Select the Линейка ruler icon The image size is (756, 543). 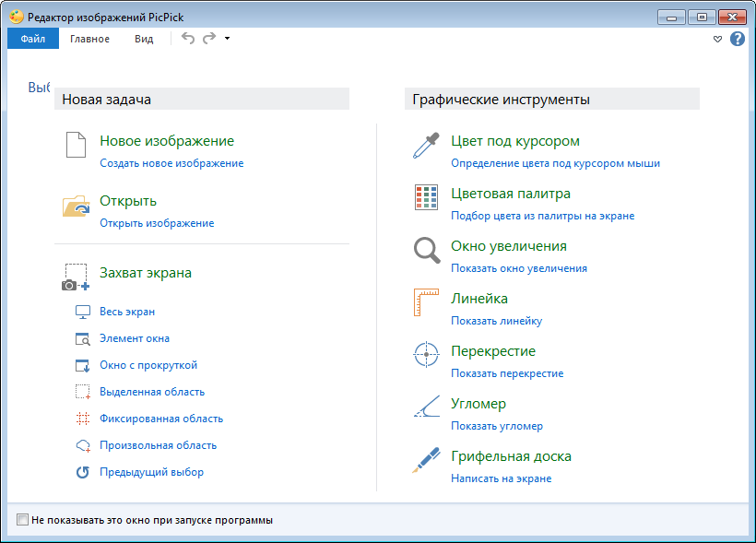(425, 303)
